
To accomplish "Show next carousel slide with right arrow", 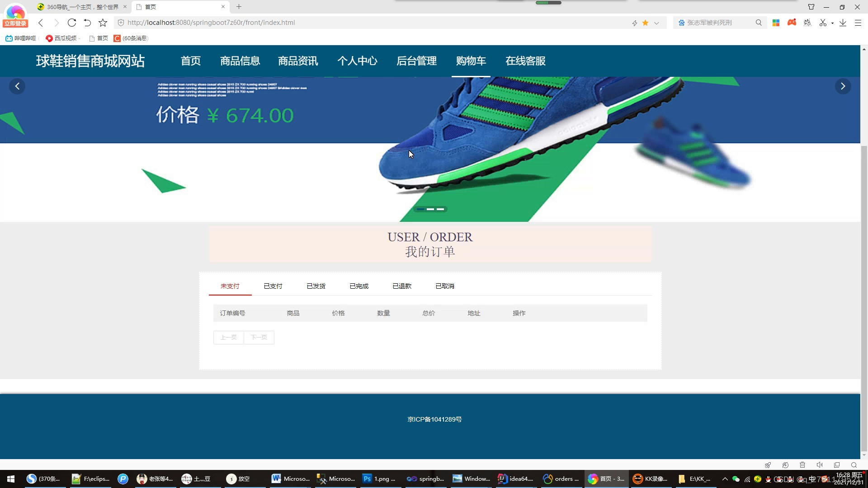I will pyautogui.click(x=843, y=86).
